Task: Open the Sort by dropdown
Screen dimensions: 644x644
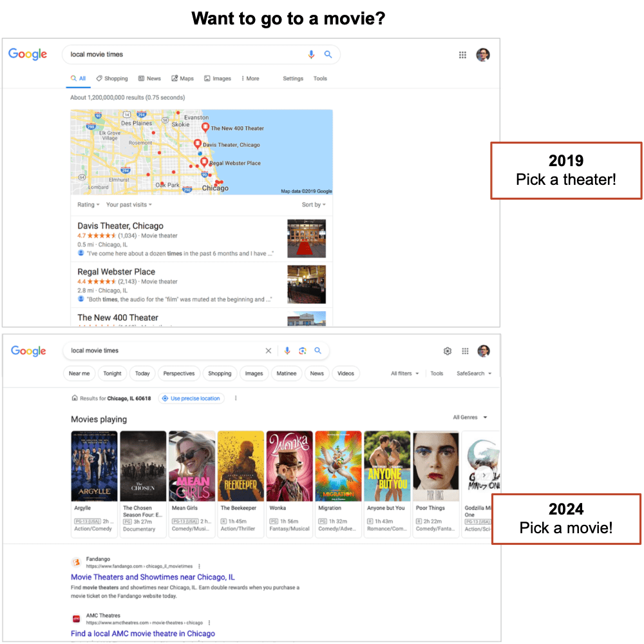Action: [x=314, y=205]
